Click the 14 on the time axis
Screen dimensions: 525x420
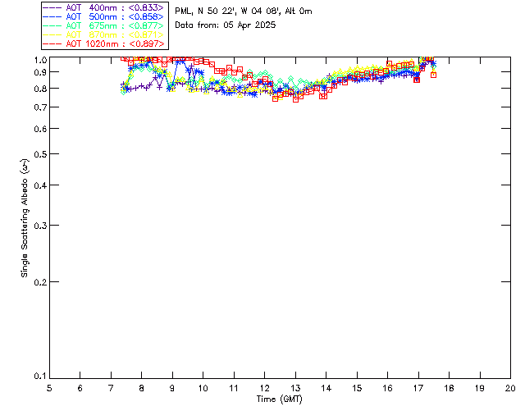coord(326,388)
